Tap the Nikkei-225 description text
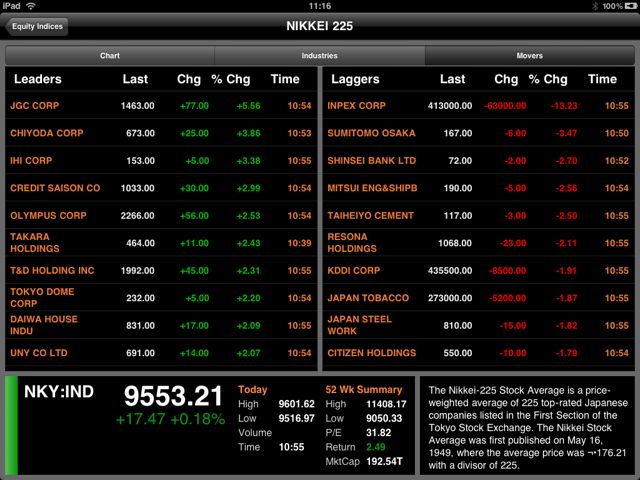640x480 pixels. point(528,427)
